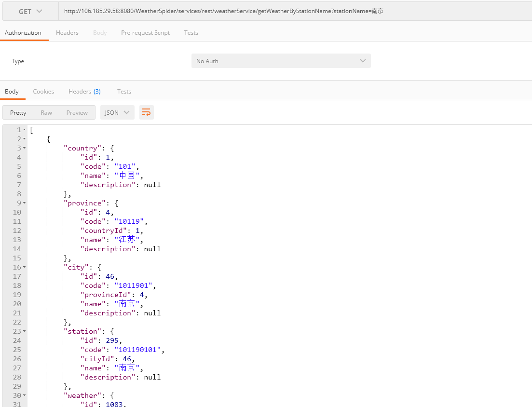The height and width of the screenshot is (407, 532).
Task: View the Headers (3) response tab
Action: coord(84,91)
